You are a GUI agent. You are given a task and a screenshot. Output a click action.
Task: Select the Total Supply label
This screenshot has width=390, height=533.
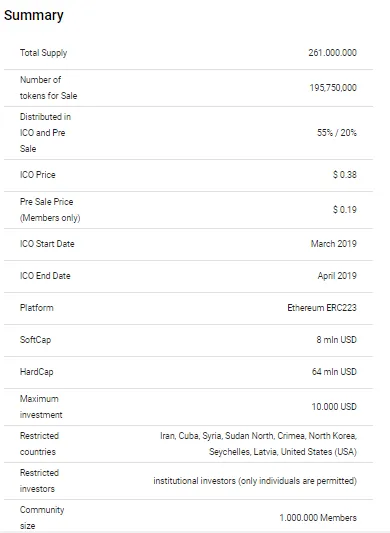pyautogui.click(x=44, y=53)
